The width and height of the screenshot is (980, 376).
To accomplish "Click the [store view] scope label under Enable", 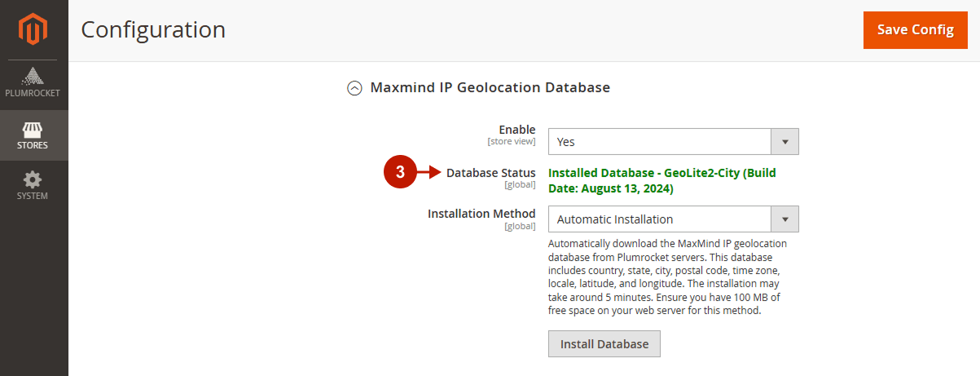I will (512, 142).
